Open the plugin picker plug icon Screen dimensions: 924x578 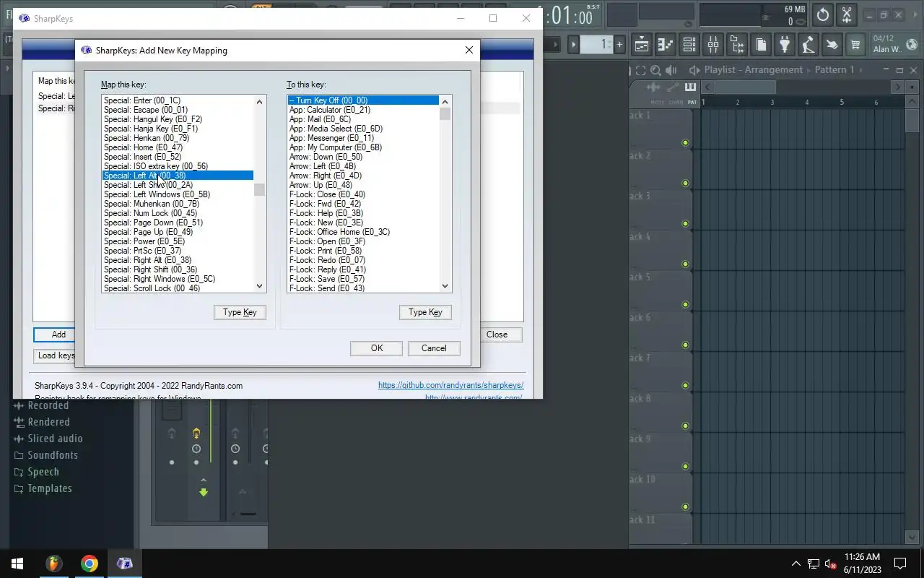pyautogui.click(x=785, y=45)
